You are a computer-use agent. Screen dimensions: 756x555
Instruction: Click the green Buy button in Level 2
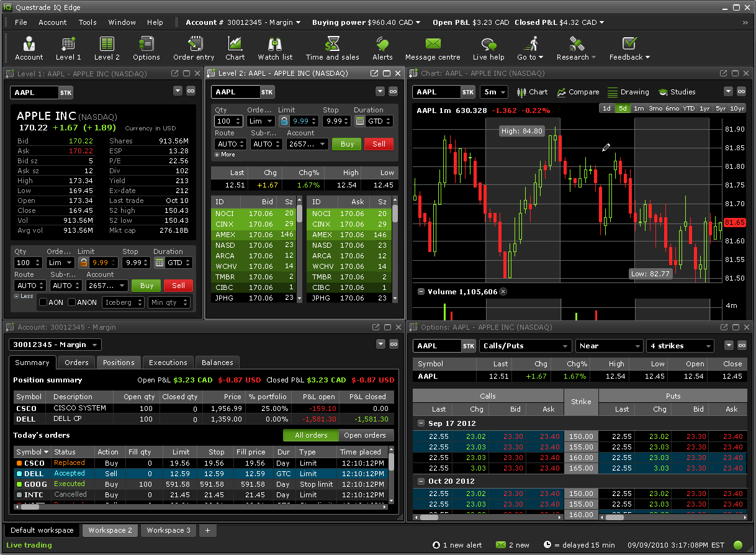347,144
